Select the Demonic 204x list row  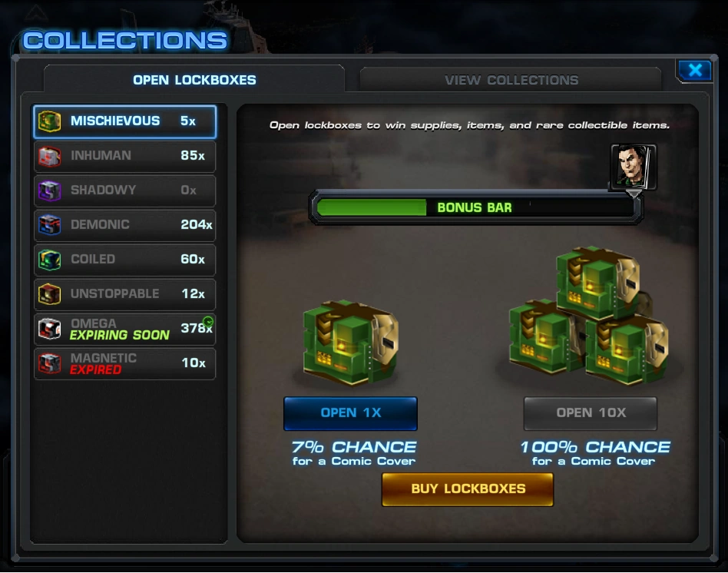pyautogui.click(x=124, y=225)
